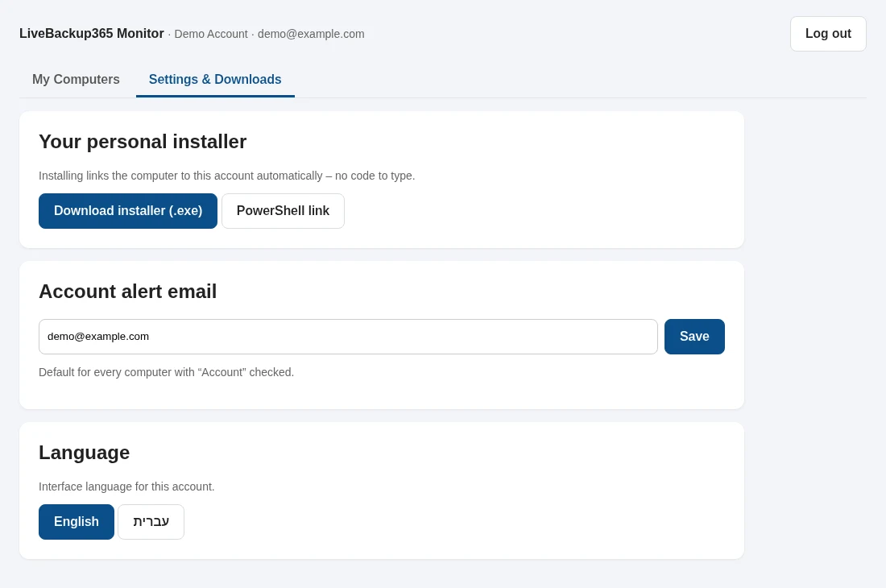Image resolution: width=886 pixels, height=588 pixels.
Task: Download the personal installer .exe
Action: 128,211
